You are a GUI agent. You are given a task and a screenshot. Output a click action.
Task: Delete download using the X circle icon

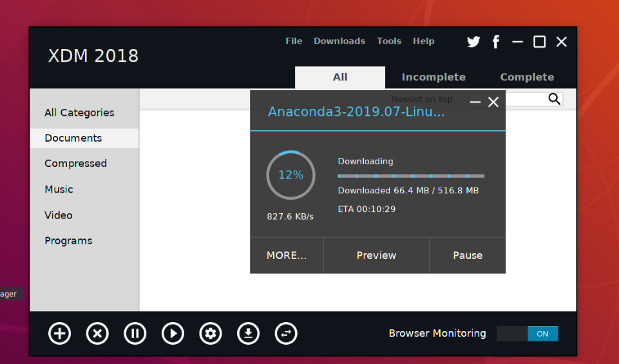point(97,334)
